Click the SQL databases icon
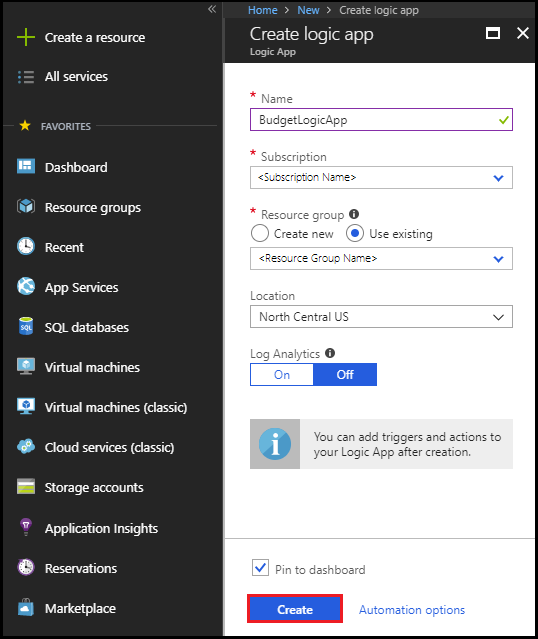The height and width of the screenshot is (639, 538). click(26, 326)
